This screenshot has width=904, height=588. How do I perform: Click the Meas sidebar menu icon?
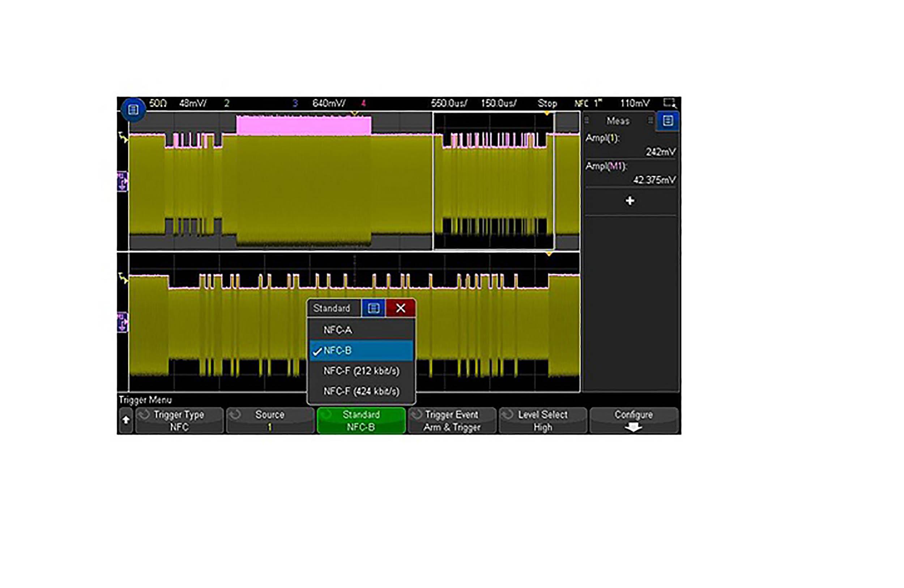click(668, 121)
